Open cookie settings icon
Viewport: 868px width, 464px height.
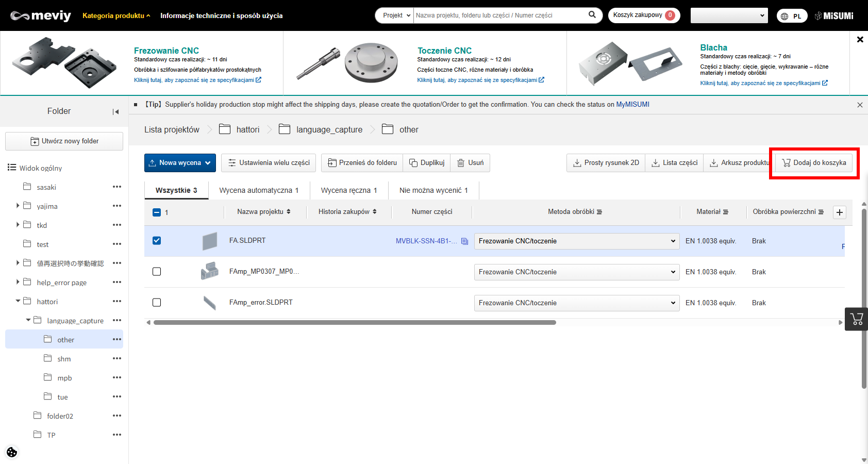tap(12, 452)
